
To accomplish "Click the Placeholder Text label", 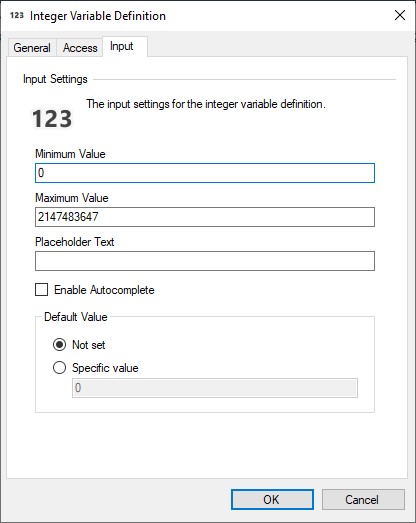I will click(x=75, y=241).
